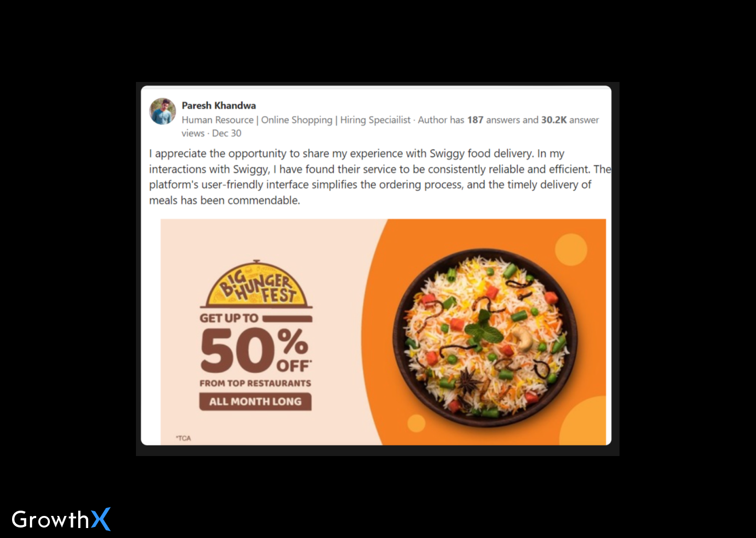
Task: Open the Paresh Khandwa author name link
Action: (x=219, y=106)
